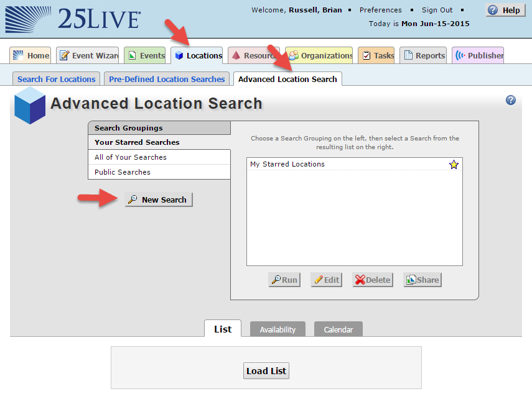Open the Tasks tab
Viewport: 532px width, 399px height.
(376, 55)
